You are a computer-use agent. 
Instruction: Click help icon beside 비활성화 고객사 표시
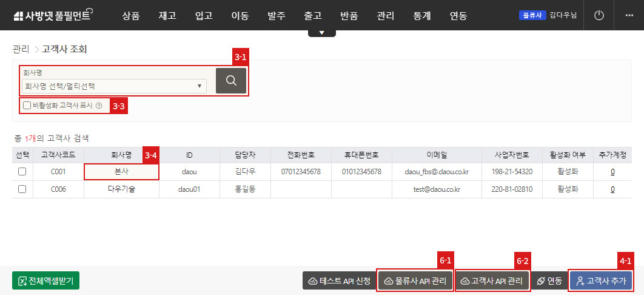tap(99, 106)
